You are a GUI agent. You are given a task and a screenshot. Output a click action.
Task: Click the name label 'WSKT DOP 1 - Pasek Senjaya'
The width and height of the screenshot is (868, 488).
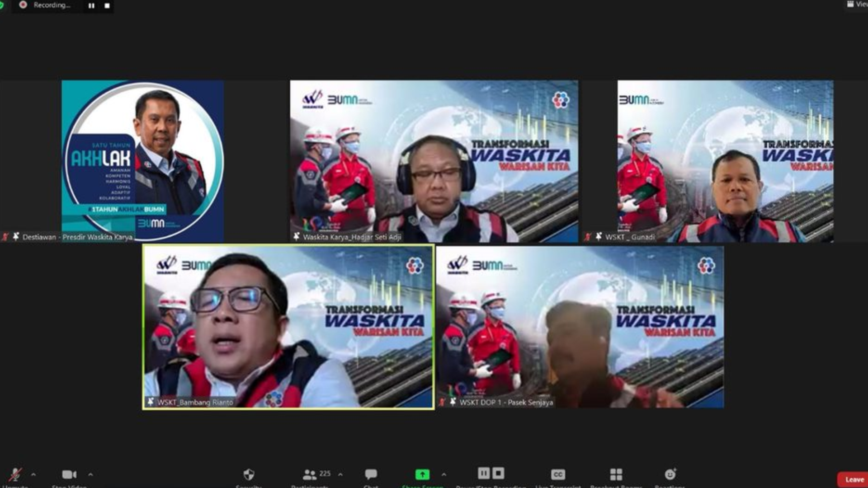pos(506,402)
